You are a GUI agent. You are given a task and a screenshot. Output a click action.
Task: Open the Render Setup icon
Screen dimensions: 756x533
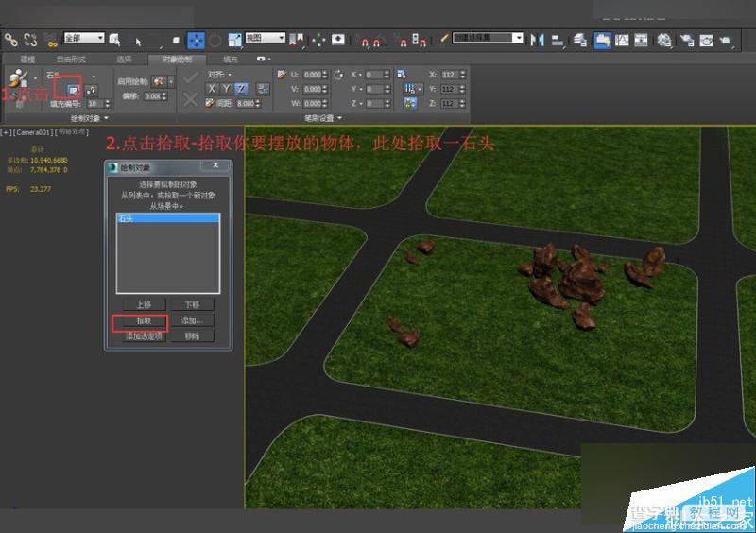(x=687, y=40)
